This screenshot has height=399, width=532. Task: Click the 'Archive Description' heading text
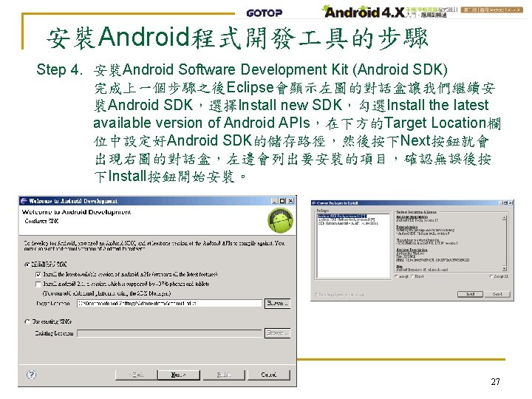412,250
